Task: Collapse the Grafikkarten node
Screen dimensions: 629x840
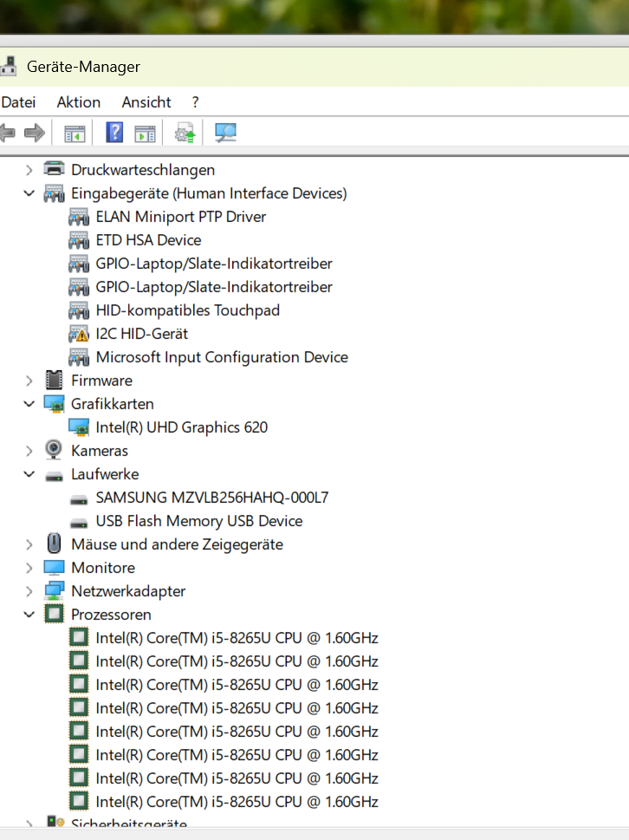Action: click(29, 403)
